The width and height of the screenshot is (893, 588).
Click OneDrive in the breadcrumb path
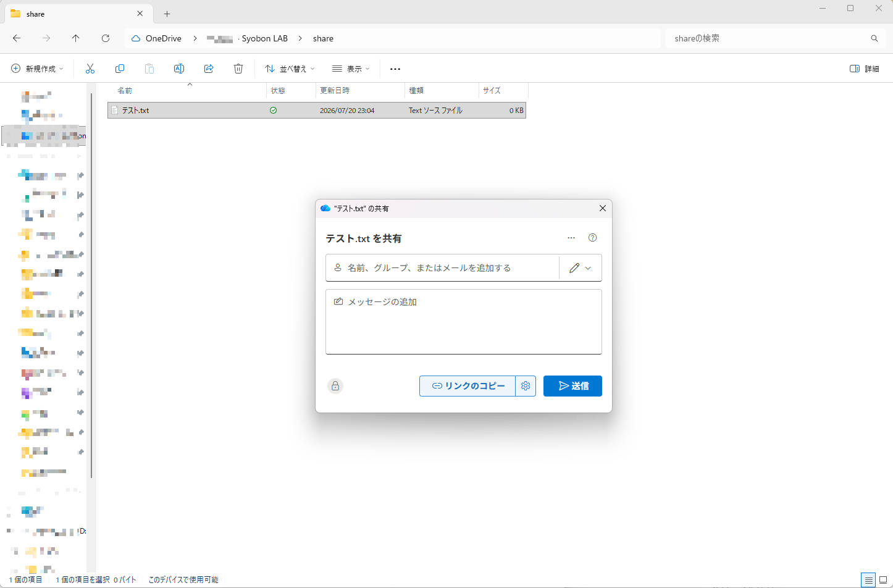(164, 38)
